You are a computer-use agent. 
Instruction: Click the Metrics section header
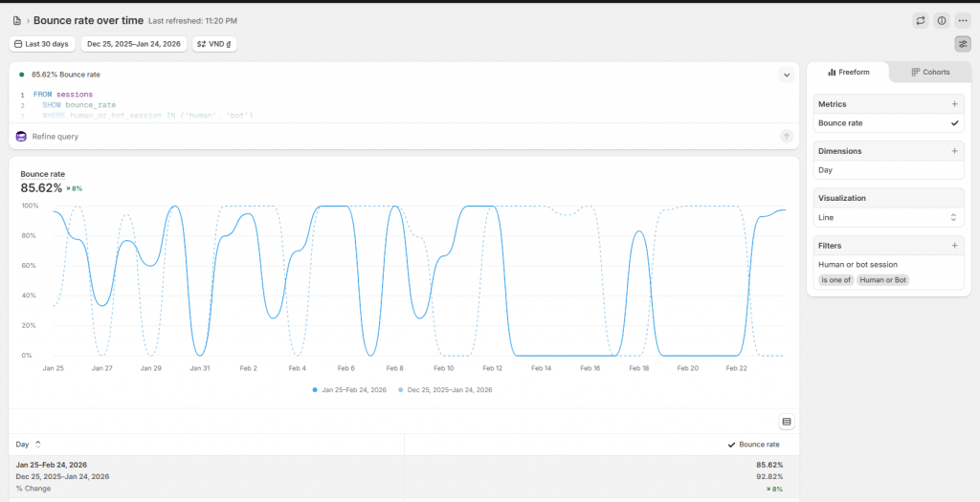click(x=832, y=104)
